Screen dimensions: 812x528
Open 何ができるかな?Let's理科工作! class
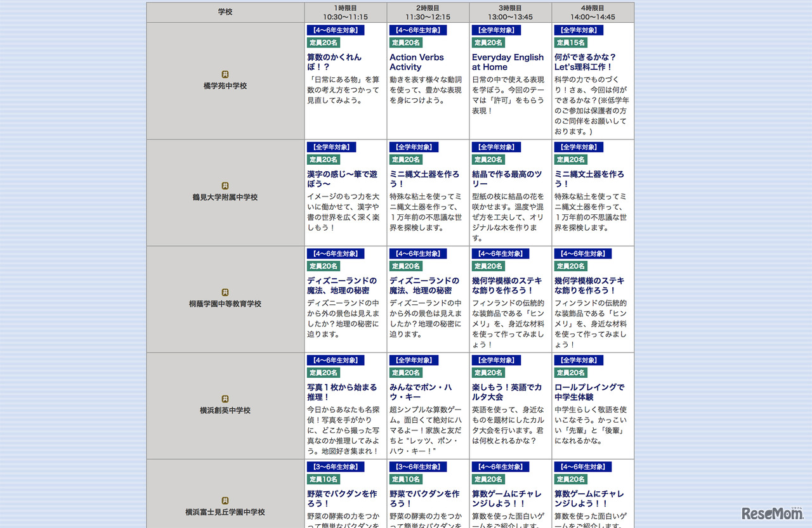[x=585, y=62]
